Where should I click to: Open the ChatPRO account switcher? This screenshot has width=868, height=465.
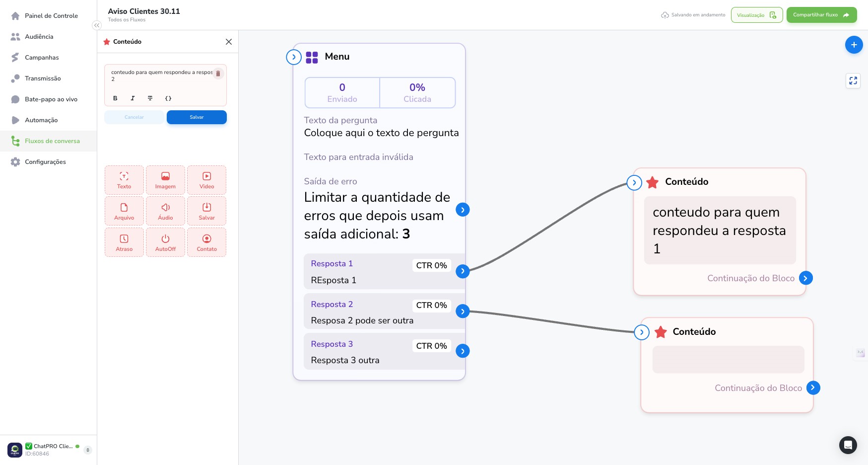(88, 450)
